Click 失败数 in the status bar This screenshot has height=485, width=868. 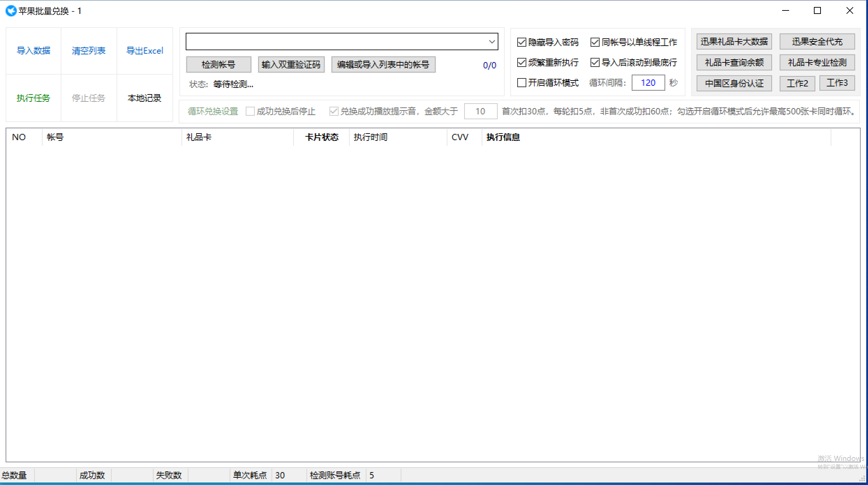coord(169,475)
